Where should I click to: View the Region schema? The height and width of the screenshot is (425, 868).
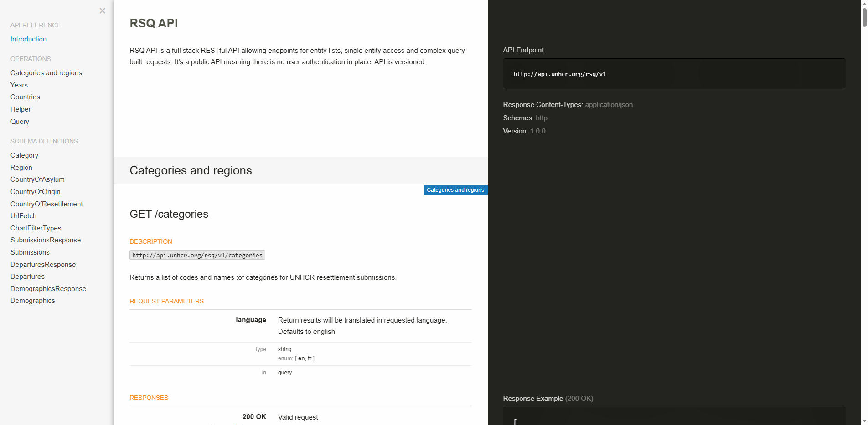pos(21,167)
